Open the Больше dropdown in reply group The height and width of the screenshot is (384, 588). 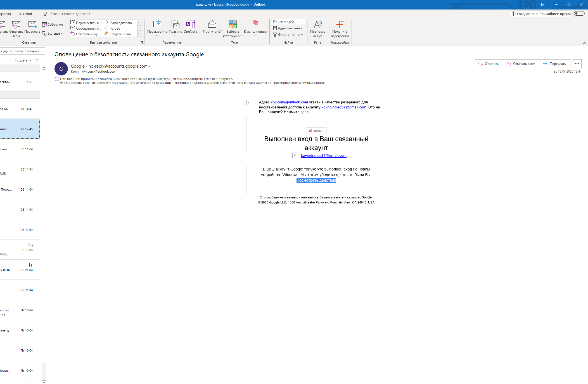pos(53,34)
